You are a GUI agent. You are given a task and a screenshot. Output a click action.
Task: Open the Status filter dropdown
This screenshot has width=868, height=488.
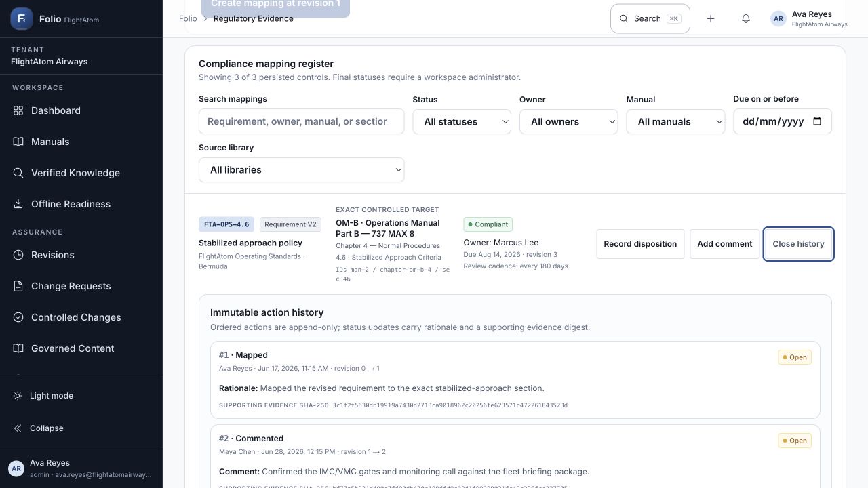pos(462,121)
